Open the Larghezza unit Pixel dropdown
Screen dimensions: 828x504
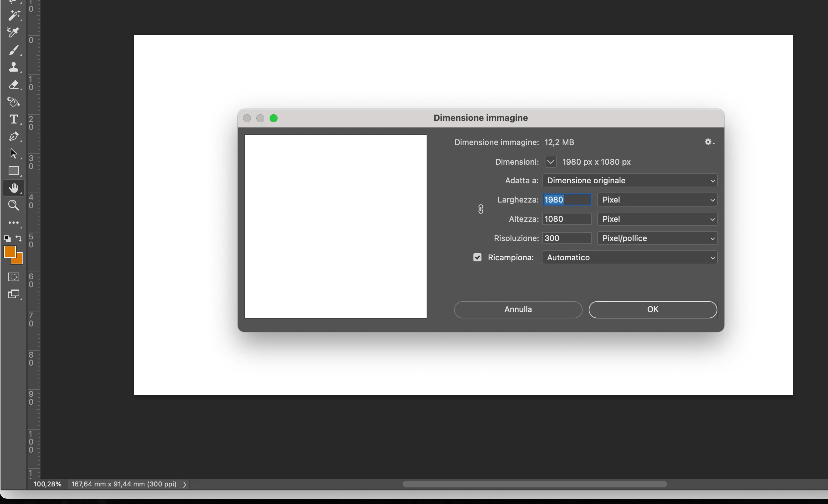pos(657,200)
